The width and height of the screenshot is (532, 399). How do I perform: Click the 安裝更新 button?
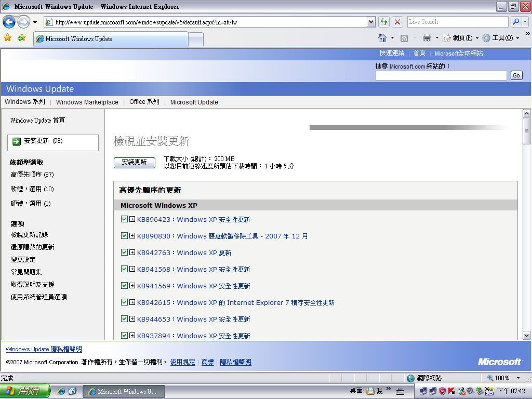[134, 162]
